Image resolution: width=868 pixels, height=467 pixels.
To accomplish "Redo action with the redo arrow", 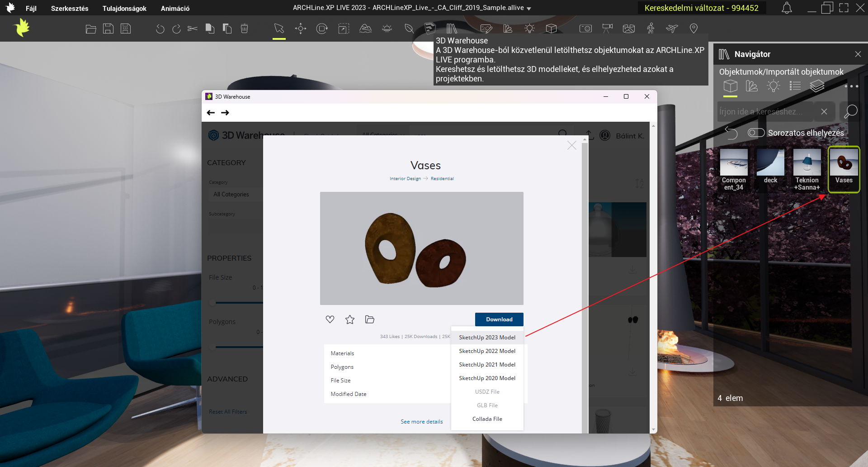I will pyautogui.click(x=176, y=29).
